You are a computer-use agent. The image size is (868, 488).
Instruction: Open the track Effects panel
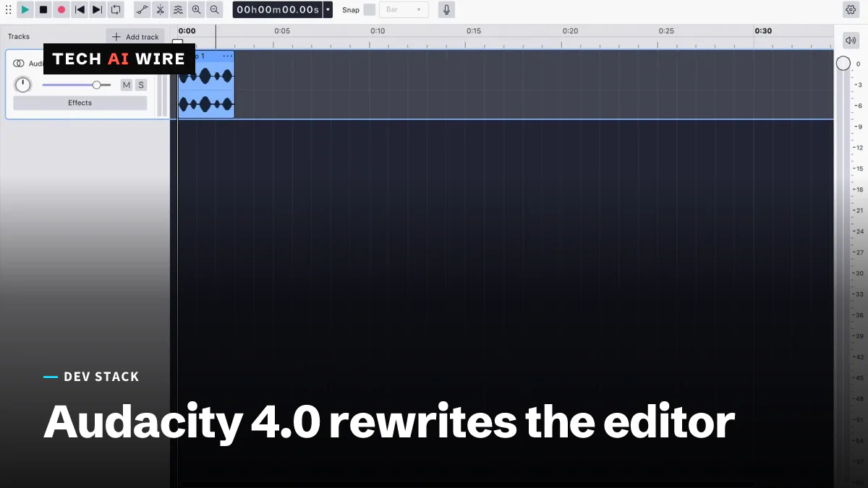80,103
